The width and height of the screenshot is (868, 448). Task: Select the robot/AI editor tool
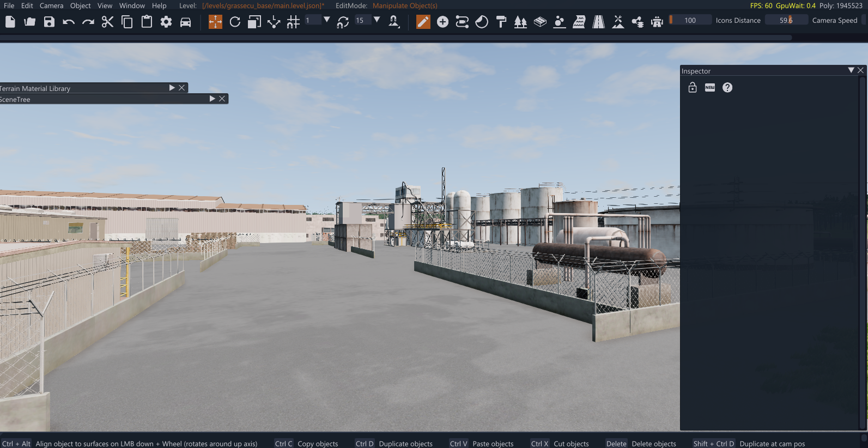(657, 22)
